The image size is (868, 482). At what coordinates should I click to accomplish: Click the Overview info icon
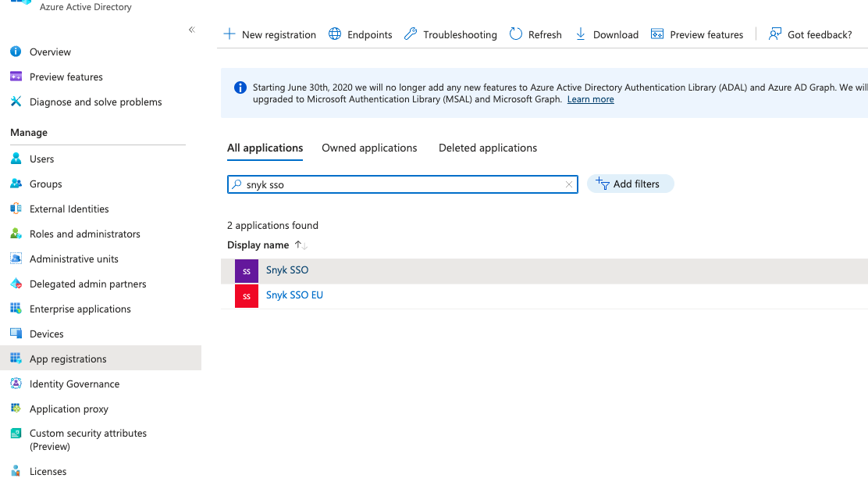pyautogui.click(x=16, y=52)
